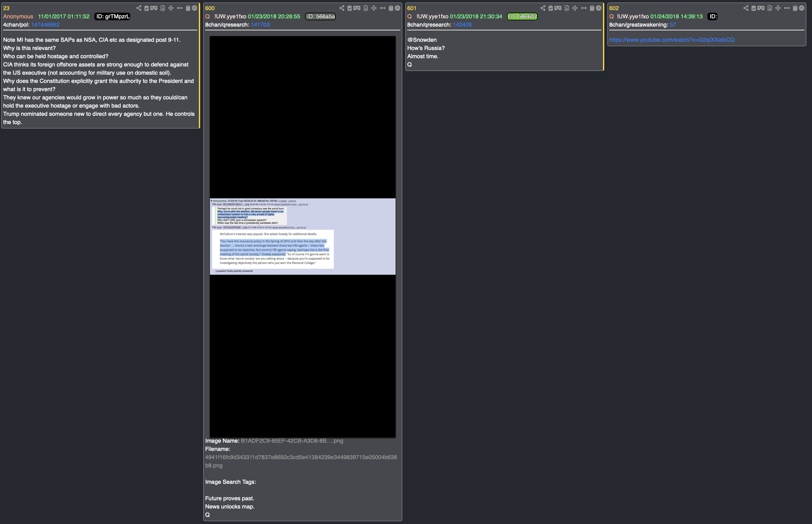Click the horizontal width arrows on post 23
This screenshot has height=524, width=812.
click(180, 8)
